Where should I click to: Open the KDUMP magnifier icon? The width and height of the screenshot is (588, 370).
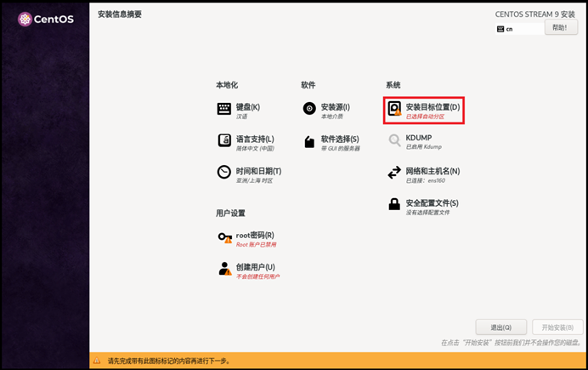click(394, 140)
